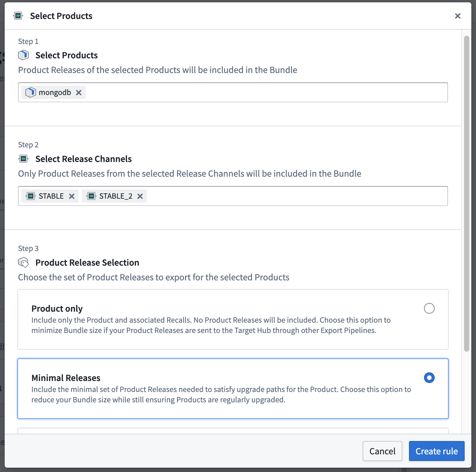Screen dimensions: 476x472
Task: Click inside the products selection input field
Action: click(x=233, y=92)
